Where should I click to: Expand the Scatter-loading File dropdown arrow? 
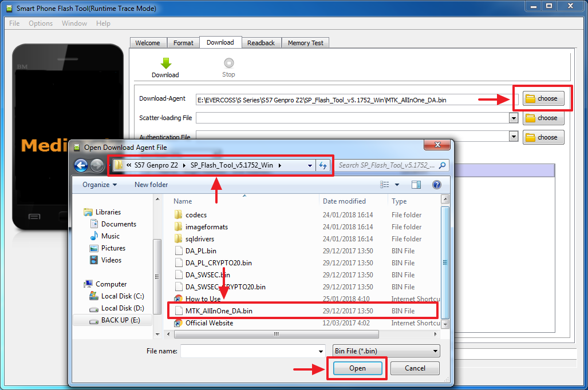click(514, 118)
